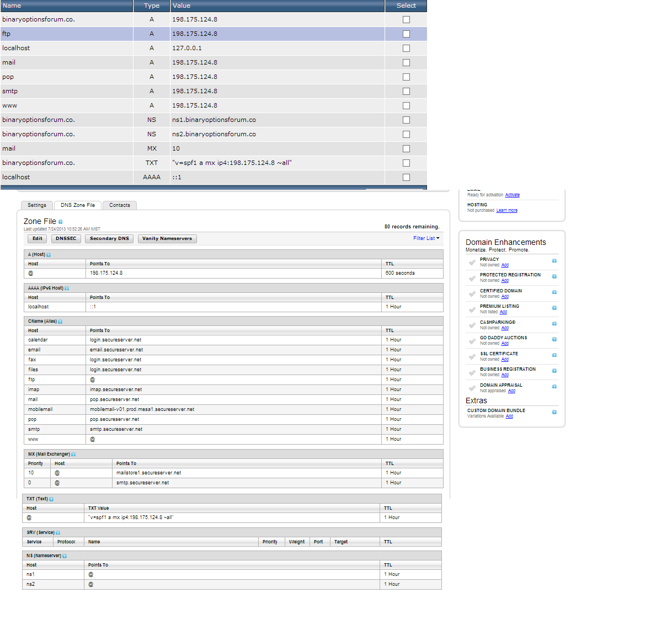This screenshot has height=625, width=672.
Task: Switch to the Settings tab
Action: coord(37,205)
